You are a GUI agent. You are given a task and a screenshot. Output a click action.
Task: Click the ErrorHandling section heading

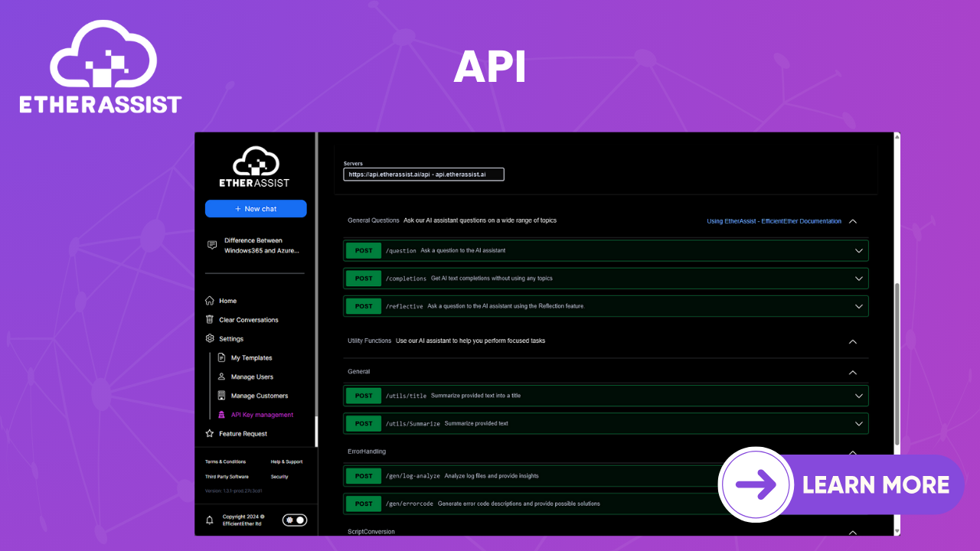(367, 452)
